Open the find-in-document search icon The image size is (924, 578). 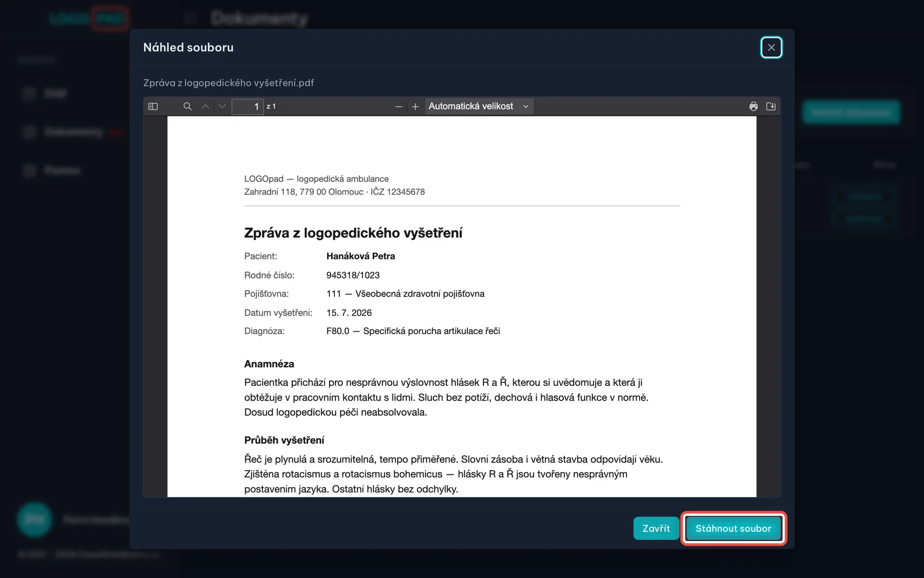188,106
